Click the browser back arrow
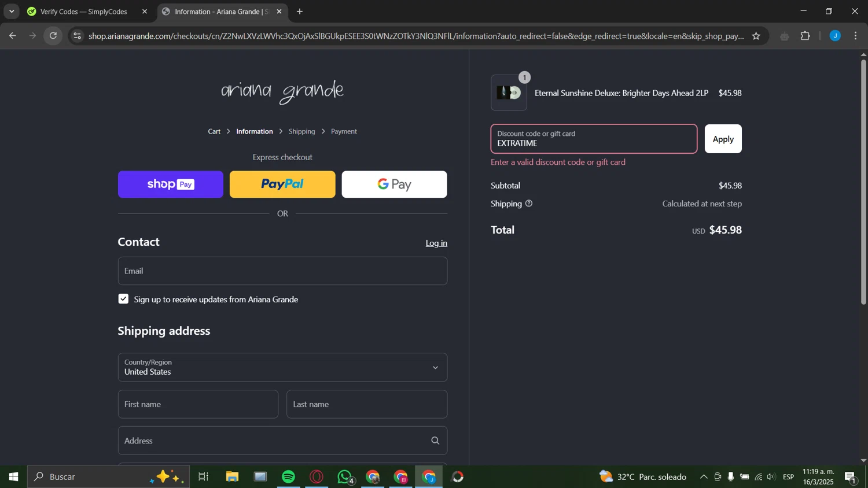 pos(12,36)
